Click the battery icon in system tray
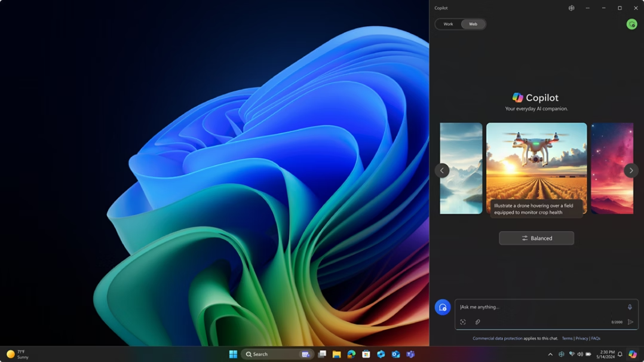This screenshot has width=644, height=362. coord(588,354)
